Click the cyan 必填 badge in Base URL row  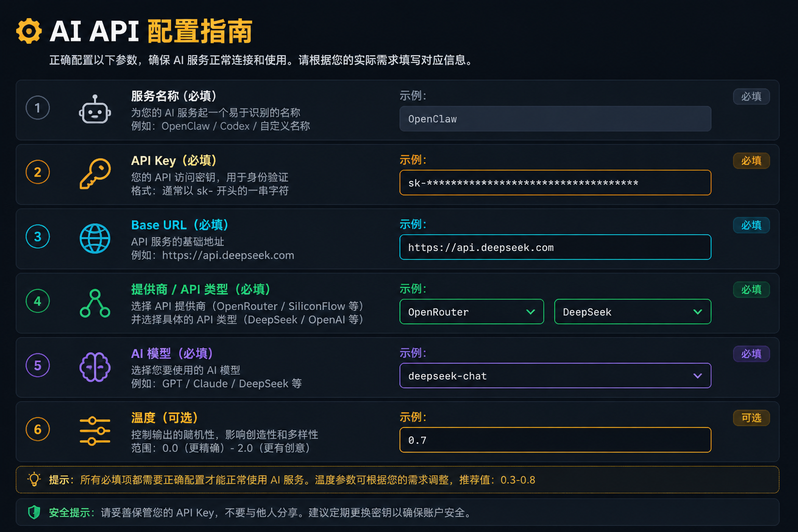tap(751, 225)
